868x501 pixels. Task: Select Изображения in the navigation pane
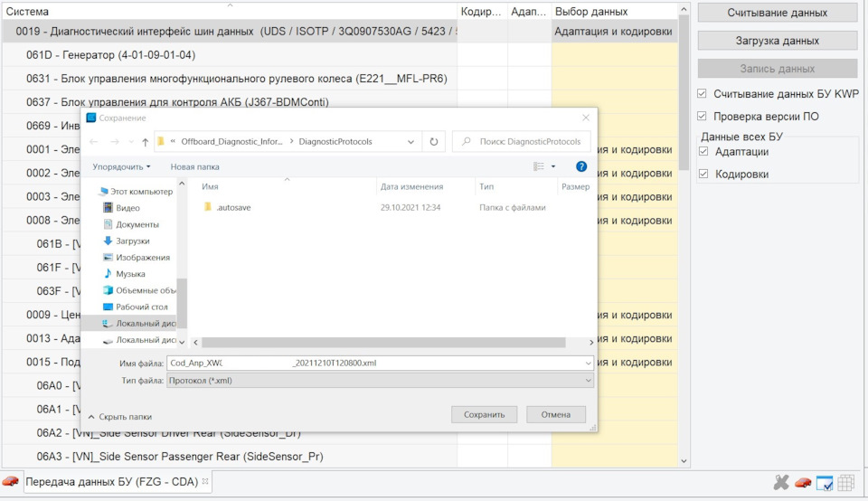[143, 258]
